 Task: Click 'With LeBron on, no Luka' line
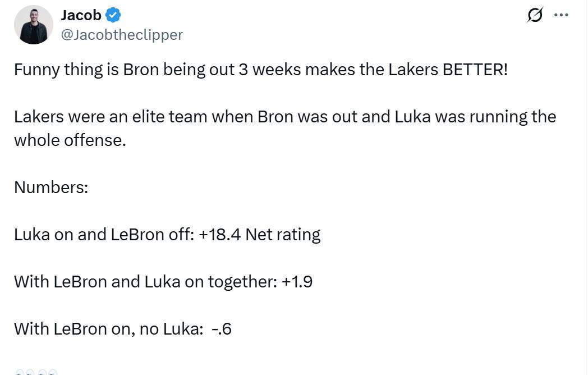tap(108, 328)
